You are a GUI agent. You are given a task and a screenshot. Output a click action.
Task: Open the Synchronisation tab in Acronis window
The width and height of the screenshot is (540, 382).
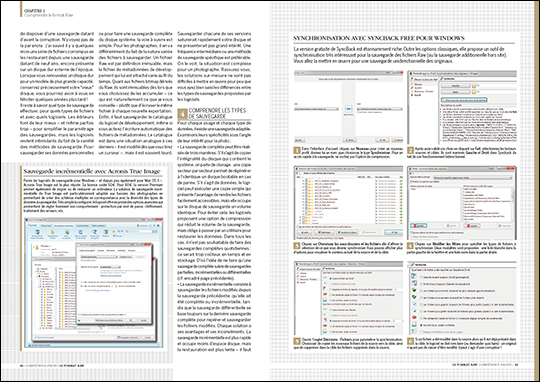[x=82, y=226]
